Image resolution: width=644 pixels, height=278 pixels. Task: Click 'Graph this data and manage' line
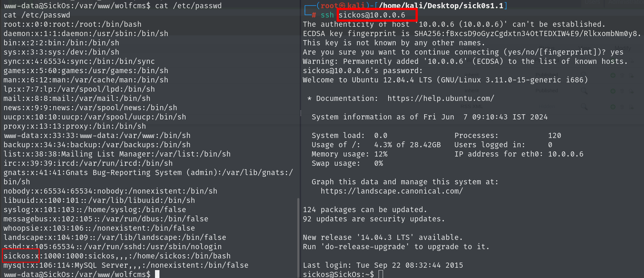click(x=405, y=182)
